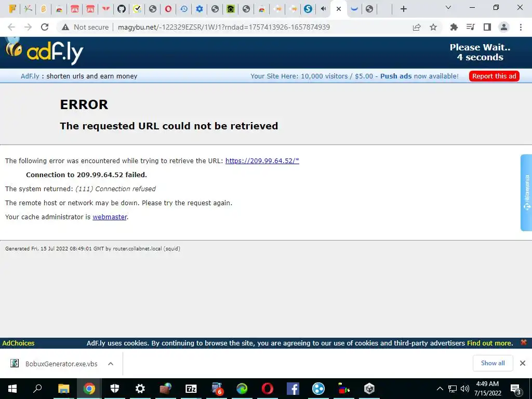Click Show all downloads
Image resolution: width=532 pixels, height=399 pixels.
(493, 363)
